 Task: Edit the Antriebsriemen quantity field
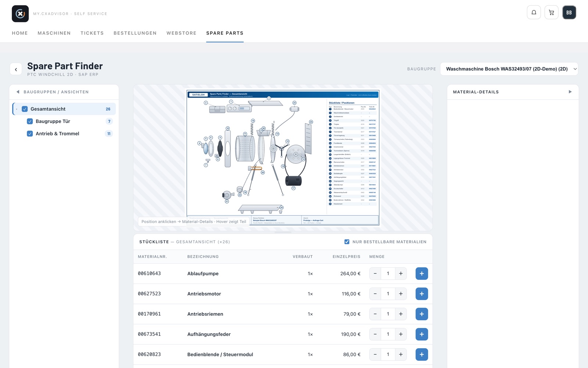[x=388, y=314]
